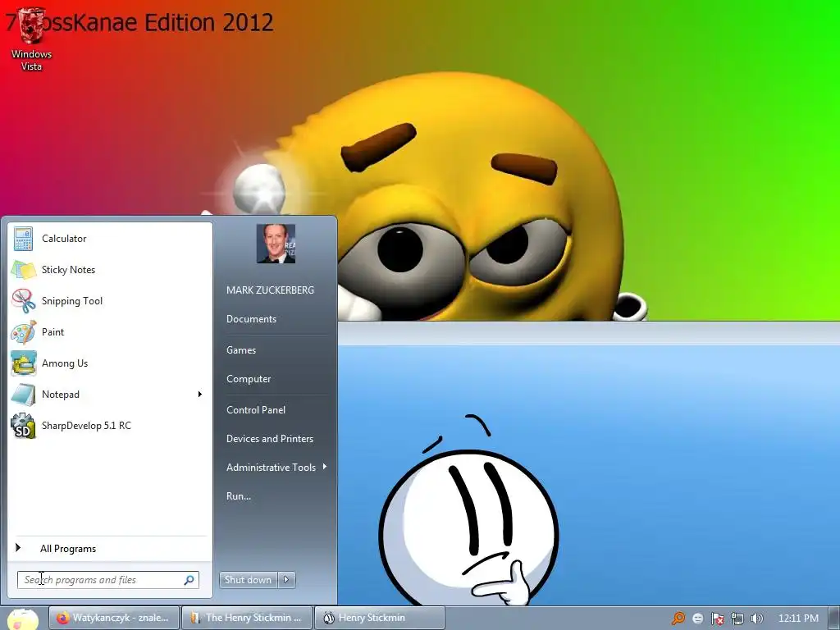Click the SharpDevelop SD icon

pos(24,426)
